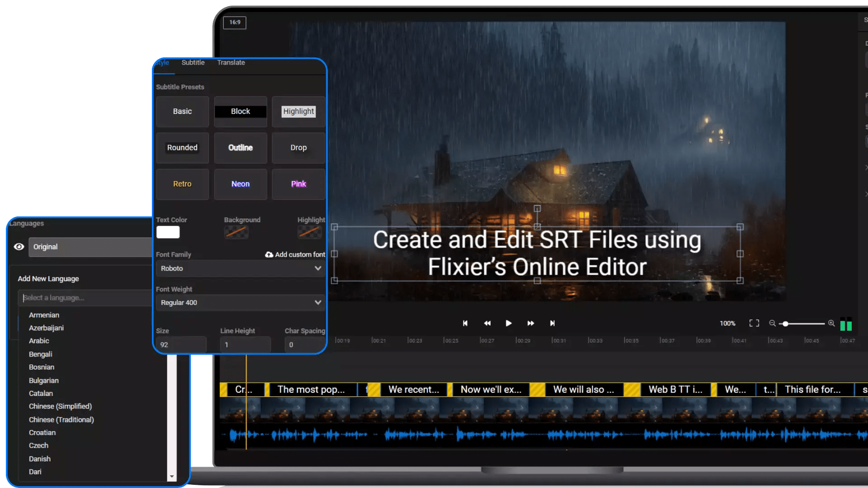Apply the Neon subtitle preset
868x488 pixels.
pyautogui.click(x=241, y=184)
